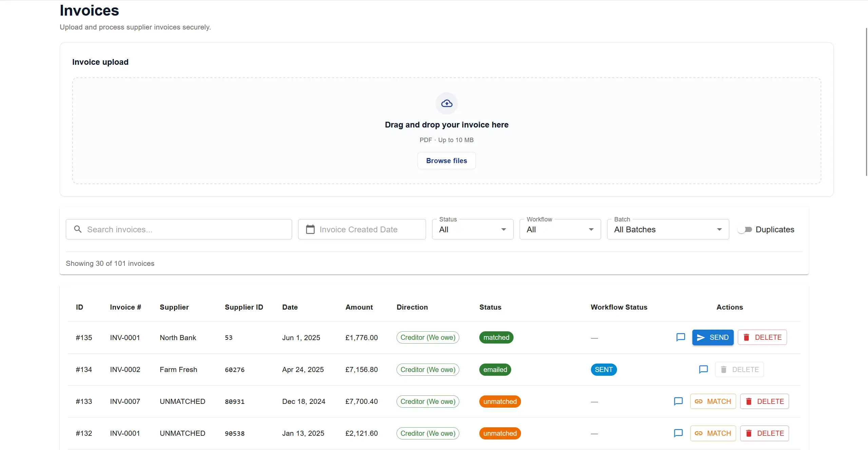This screenshot has height=450, width=868.
Task: Click date Apr 24, 2025
Action: [x=303, y=369]
